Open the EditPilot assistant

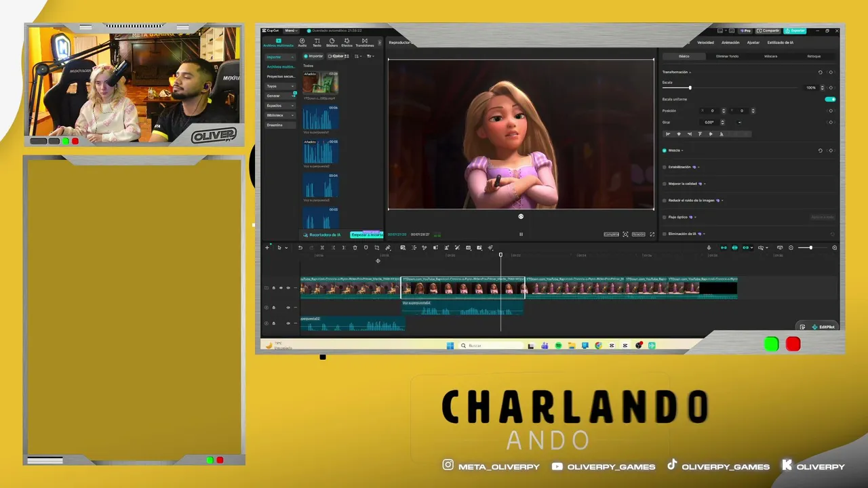(823, 327)
